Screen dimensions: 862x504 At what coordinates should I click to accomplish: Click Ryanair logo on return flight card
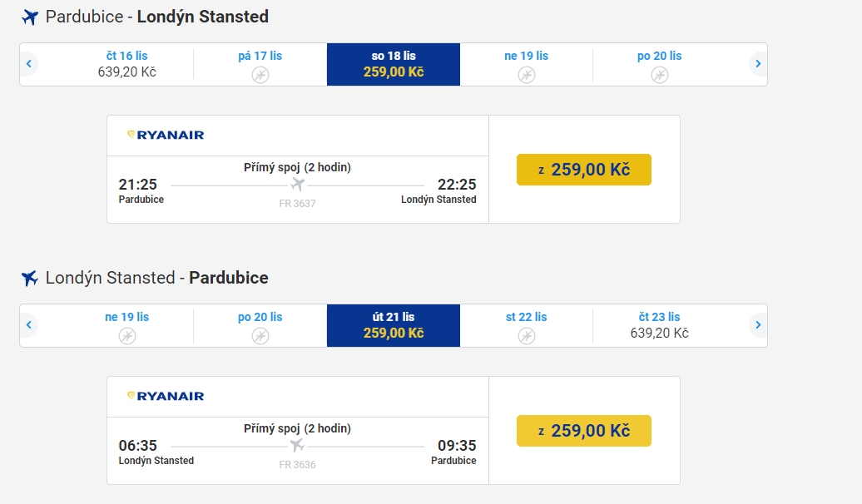(166, 396)
